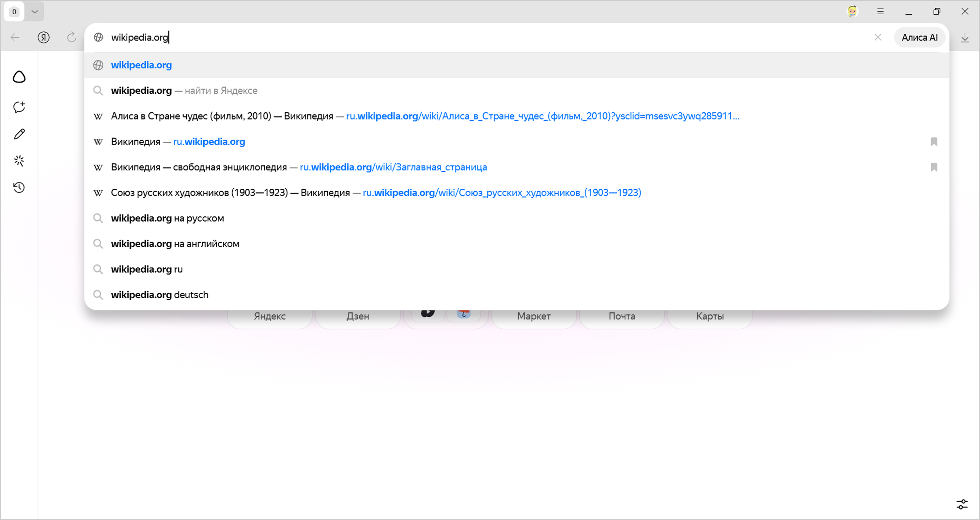Pick the 'wikipedia.org на английском' search suggestion
The image size is (980, 520).
point(517,244)
